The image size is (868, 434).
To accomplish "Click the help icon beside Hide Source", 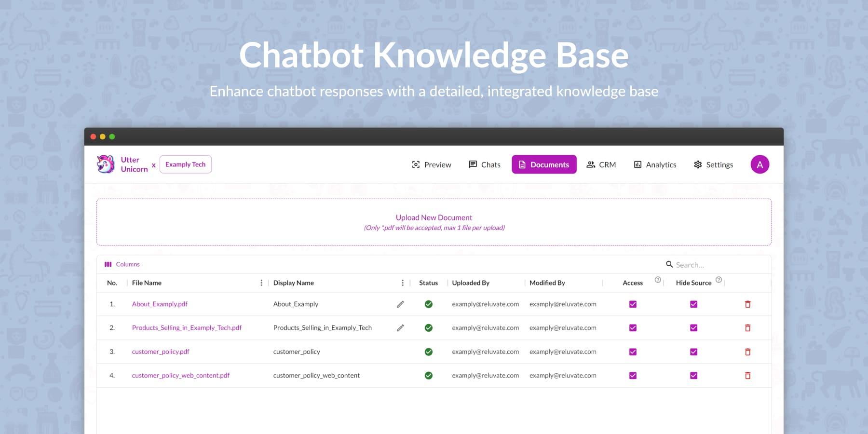I will click(x=719, y=280).
